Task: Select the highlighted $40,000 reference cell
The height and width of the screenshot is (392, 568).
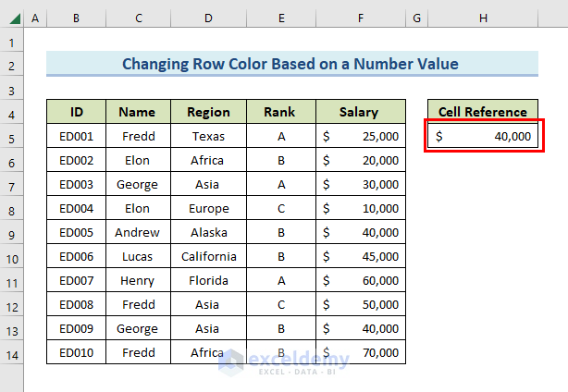Action: click(x=484, y=137)
